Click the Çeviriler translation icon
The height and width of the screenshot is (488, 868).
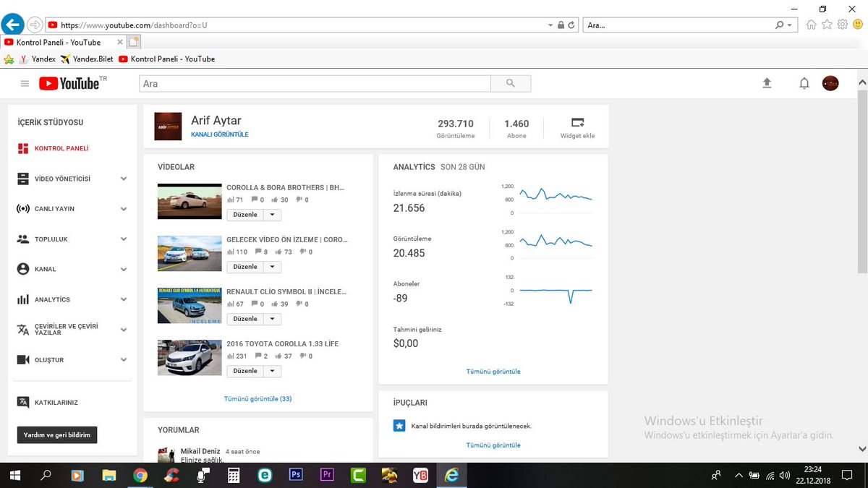(x=22, y=330)
